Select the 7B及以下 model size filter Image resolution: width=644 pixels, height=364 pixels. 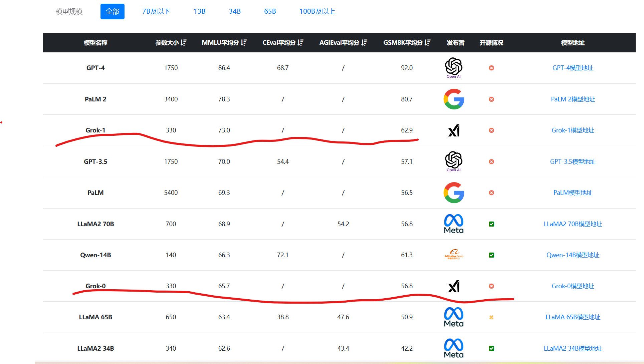point(156,11)
